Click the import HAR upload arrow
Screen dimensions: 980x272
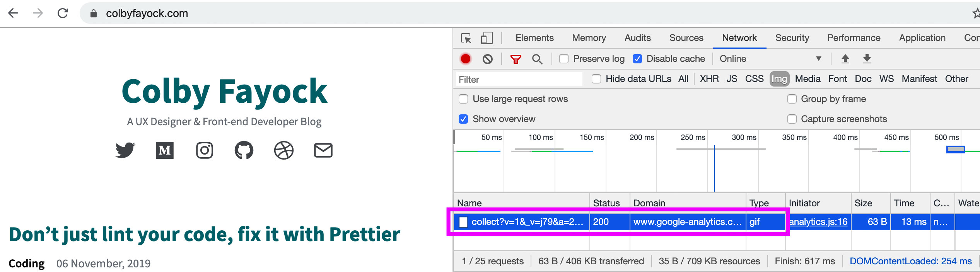845,59
